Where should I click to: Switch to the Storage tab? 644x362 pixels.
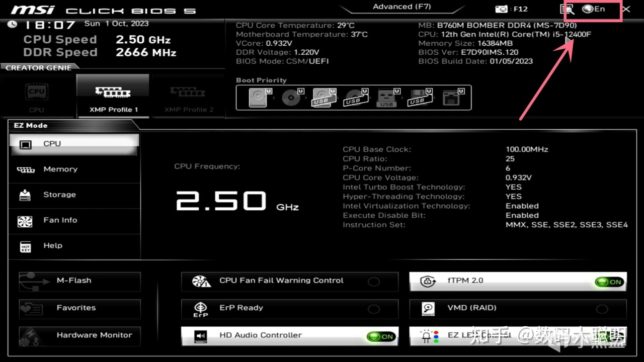(x=74, y=195)
